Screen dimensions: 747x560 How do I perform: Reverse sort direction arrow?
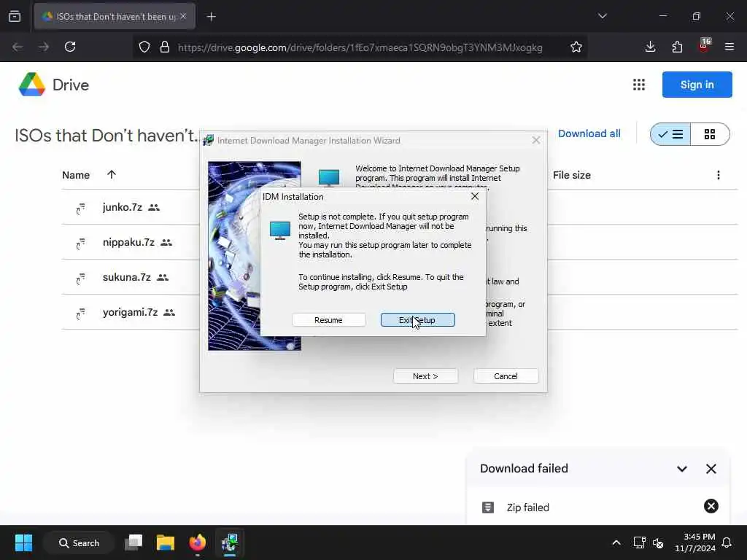pos(112,175)
